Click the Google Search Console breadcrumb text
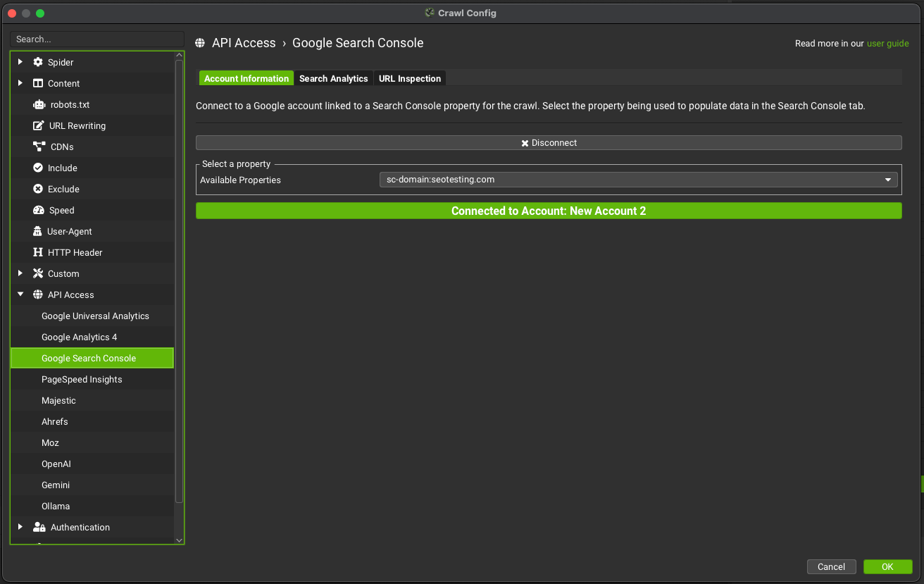Image resolution: width=924 pixels, height=584 pixels. [x=358, y=43]
